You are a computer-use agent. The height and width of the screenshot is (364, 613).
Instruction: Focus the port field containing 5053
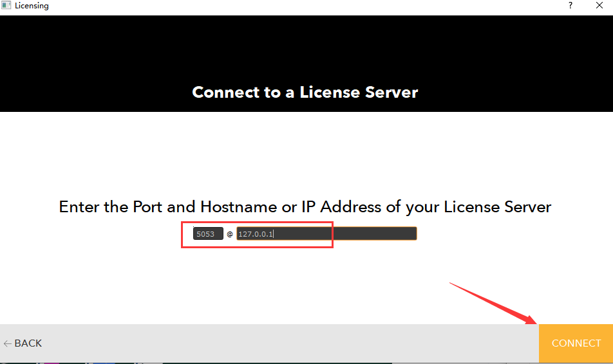point(207,234)
